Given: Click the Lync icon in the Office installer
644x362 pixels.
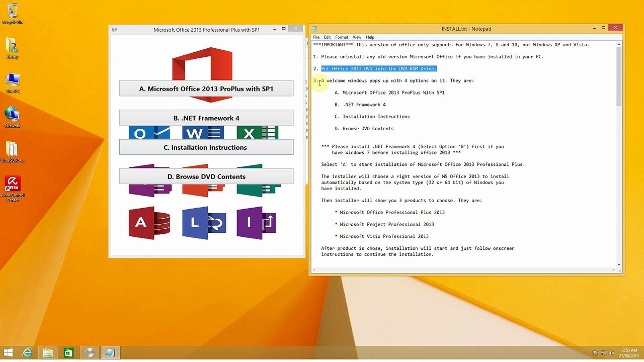Looking at the screenshot, I should click(204, 223).
